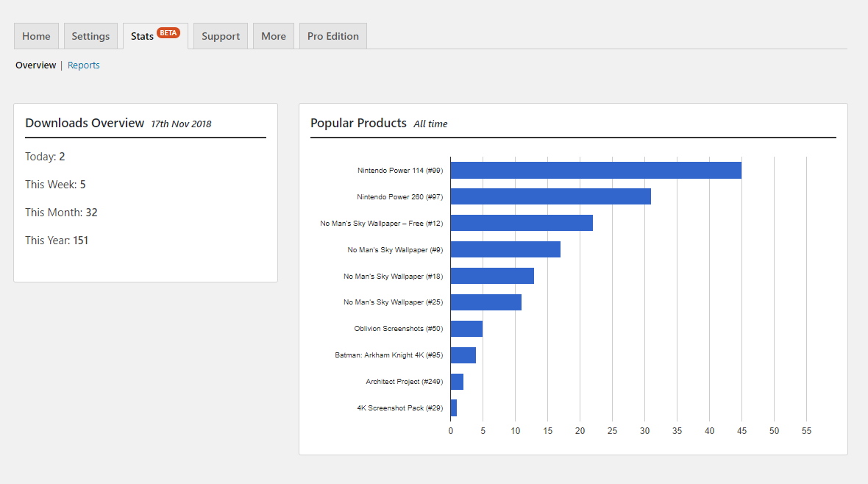Select the Batman: Arkham Knight 4K bar
868x484 pixels.
tap(463, 355)
